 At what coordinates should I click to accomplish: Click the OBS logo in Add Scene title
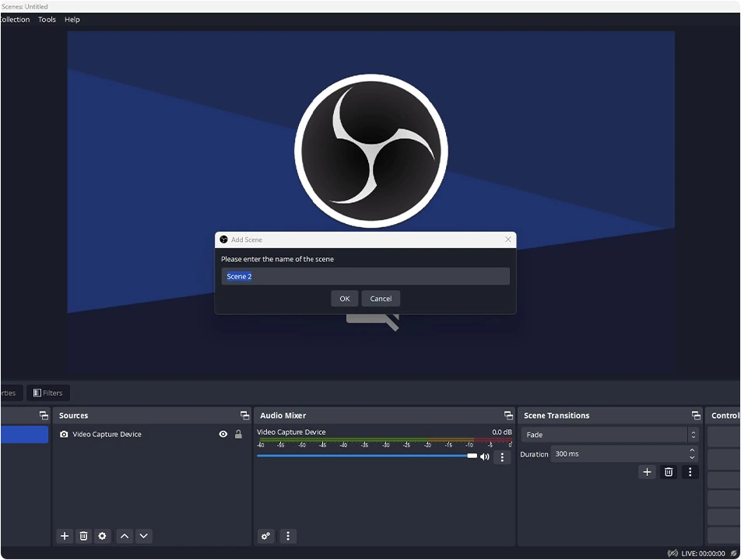click(x=224, y=240)
